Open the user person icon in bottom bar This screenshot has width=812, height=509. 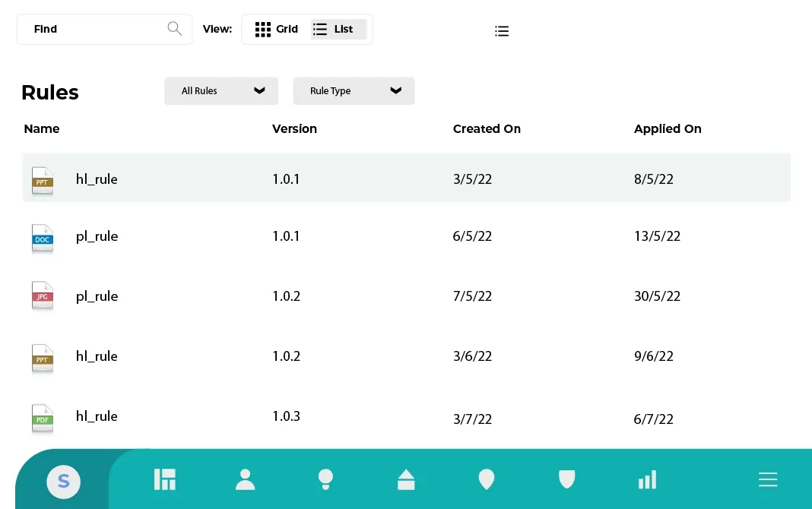pyautogui.click(x=245, y=479)
